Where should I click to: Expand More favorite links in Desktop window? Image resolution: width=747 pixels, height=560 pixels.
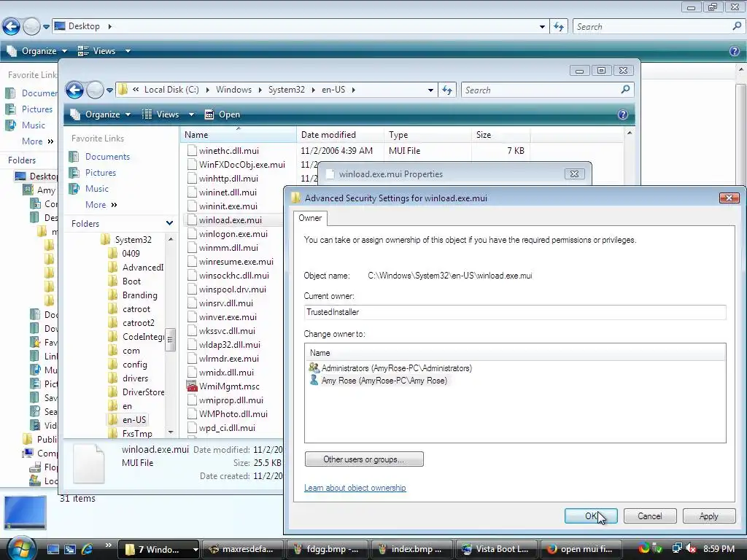[x=37, y=141]
